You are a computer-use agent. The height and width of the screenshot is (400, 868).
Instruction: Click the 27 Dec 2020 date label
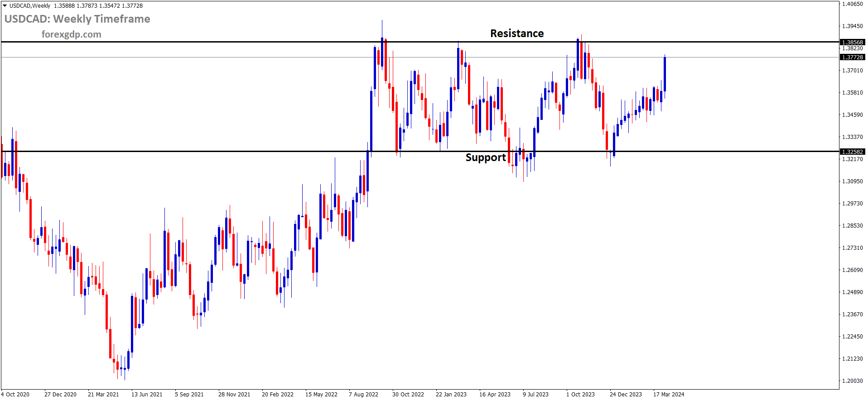(60, 394)
